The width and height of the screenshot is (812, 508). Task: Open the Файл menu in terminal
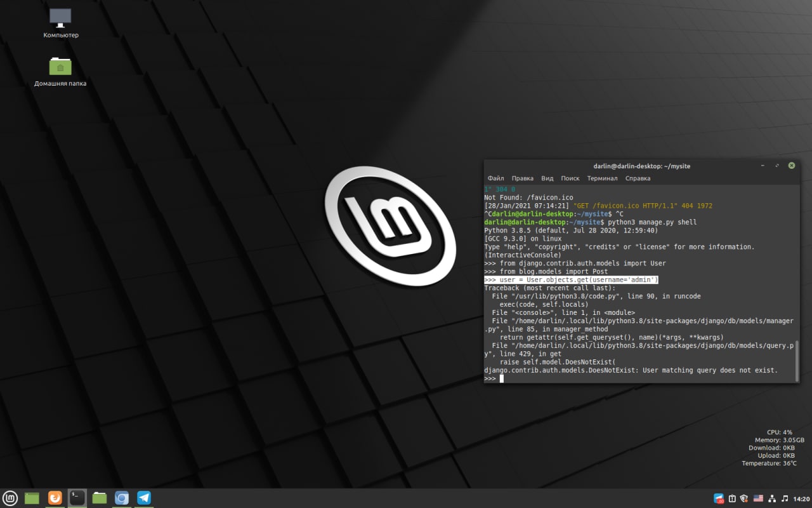pyautogui.click(x=496, y=178)
